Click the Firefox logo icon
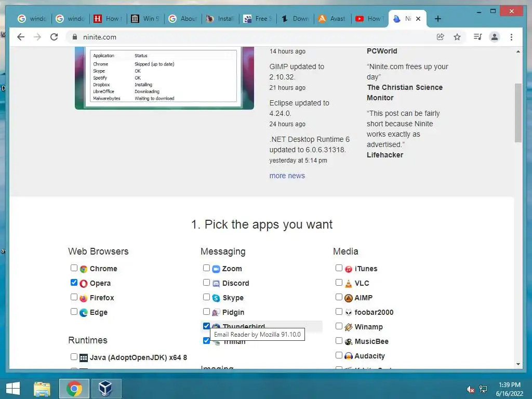532x399 pixels. 84,298
